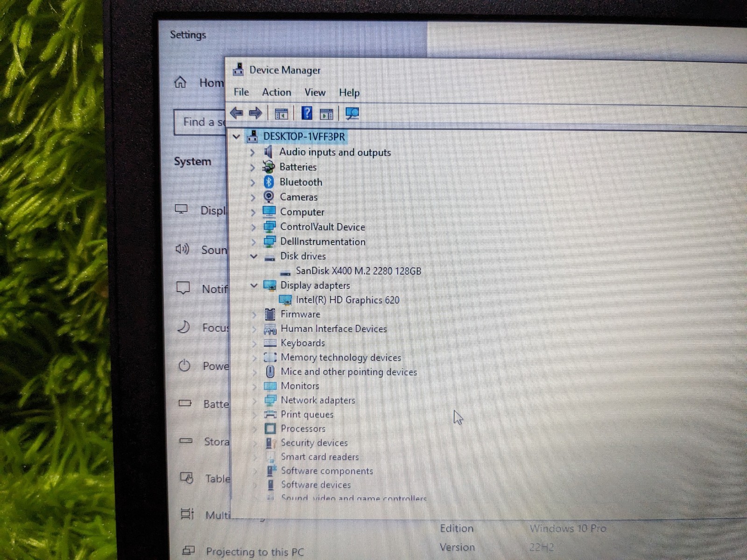Click the Audio inputs and outputs speaker icon

click(268, 152)
